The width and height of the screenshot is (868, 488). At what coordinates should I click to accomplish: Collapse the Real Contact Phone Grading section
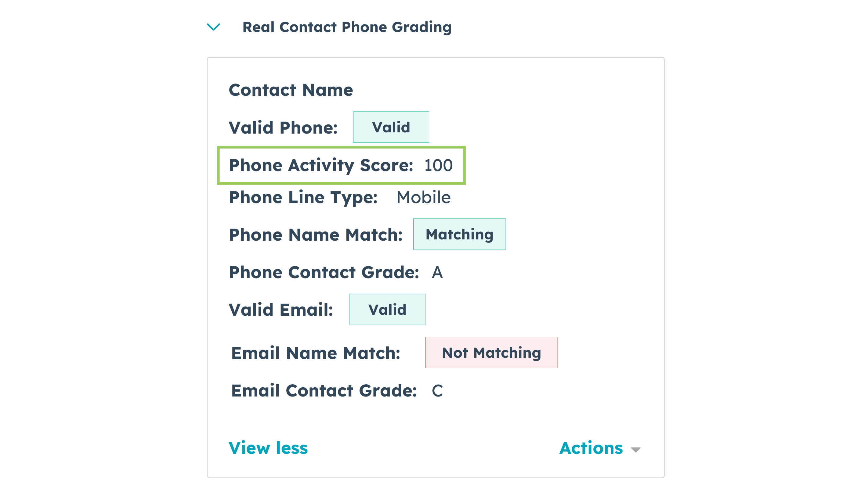point(213,27)
